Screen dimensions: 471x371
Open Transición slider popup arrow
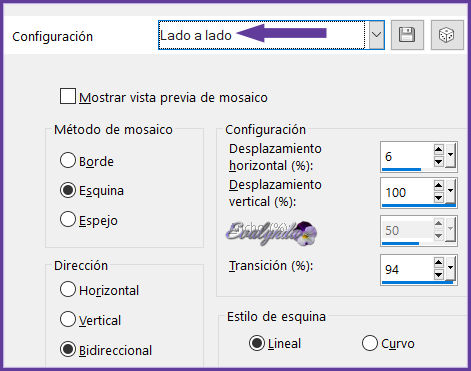click(x=450, y=268)
